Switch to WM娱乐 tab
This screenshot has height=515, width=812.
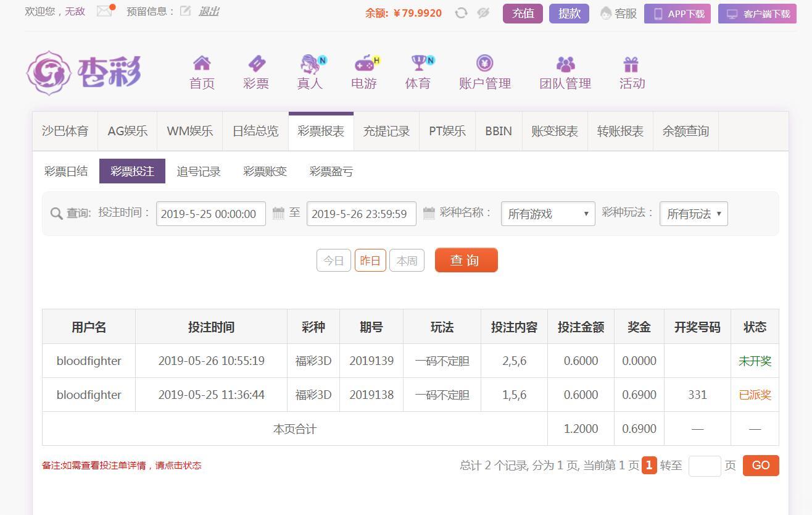[190, 131]
